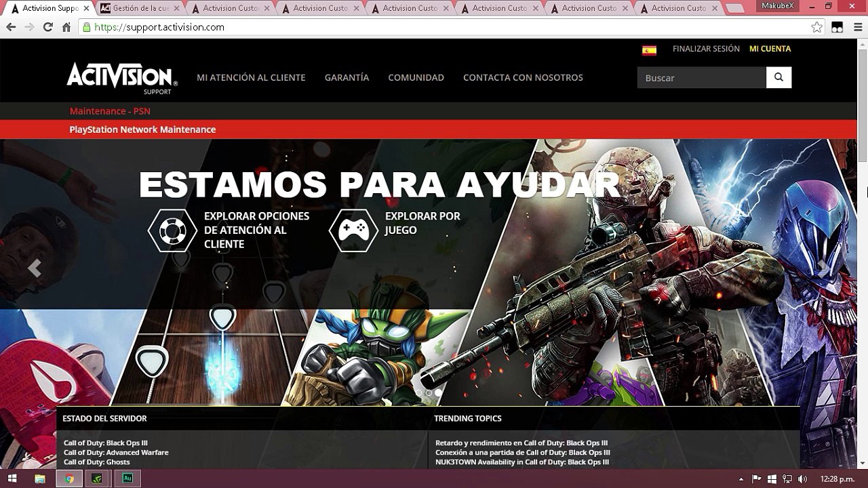868x488 pixels.
Task: Click the Trending Topics heading
Action: 468,418
